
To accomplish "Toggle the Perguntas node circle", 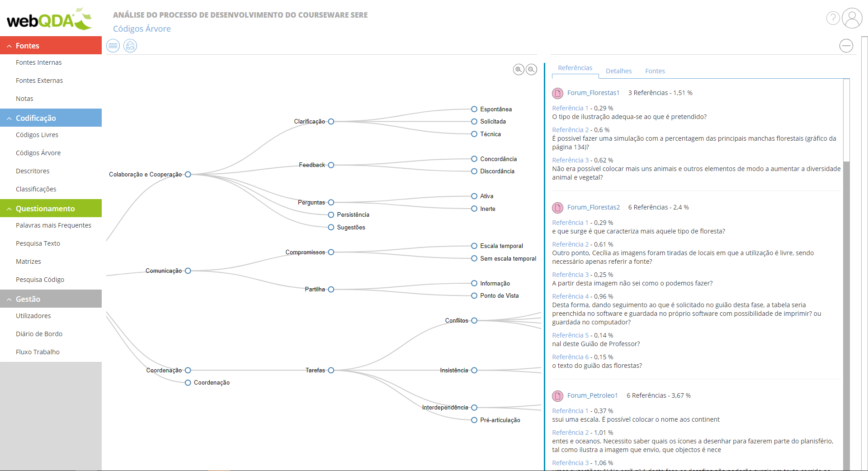I will (331, 202).
